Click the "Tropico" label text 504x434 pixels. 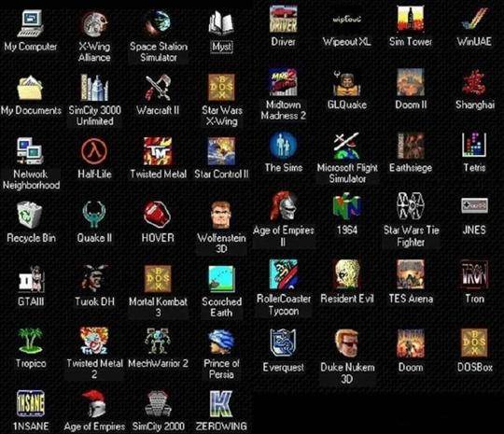(x=31, y=363)
